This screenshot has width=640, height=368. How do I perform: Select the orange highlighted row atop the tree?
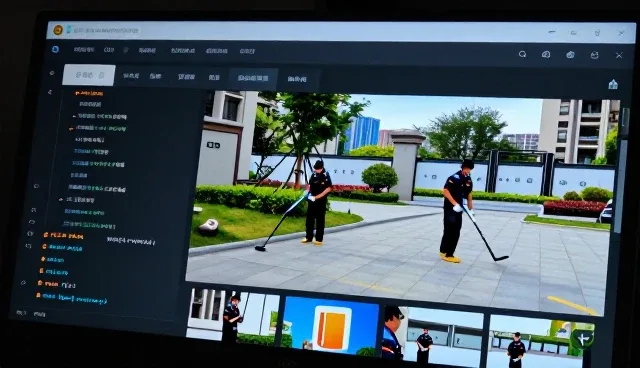89,93
